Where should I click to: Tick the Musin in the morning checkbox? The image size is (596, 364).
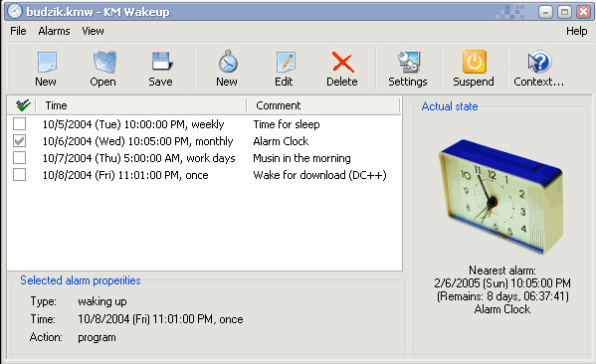19,158
